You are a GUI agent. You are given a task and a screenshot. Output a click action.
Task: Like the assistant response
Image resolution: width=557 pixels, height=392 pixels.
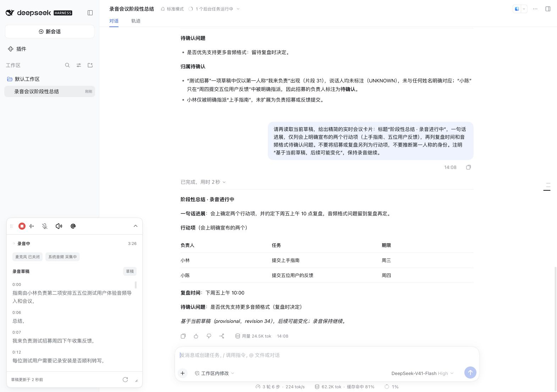(196, 336)
